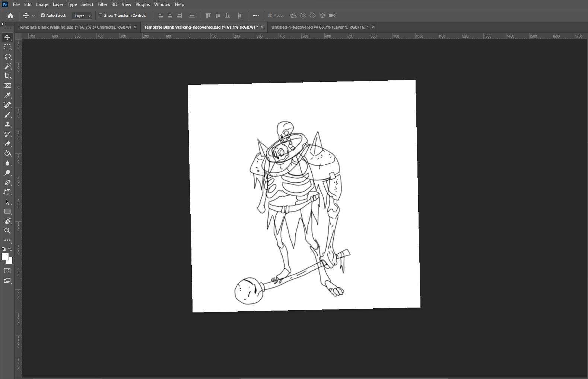Align top edges
The image size is (588, 379).
pos(208,16)
